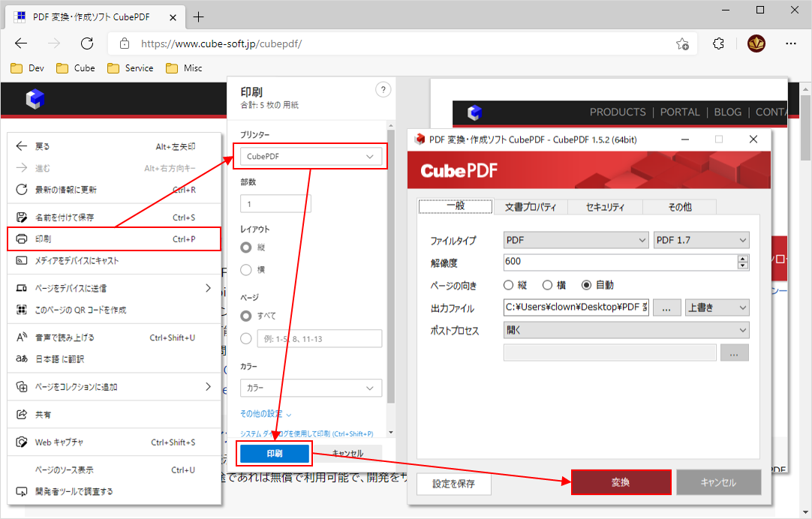Click the browser back arrow icon

[21, 43]
